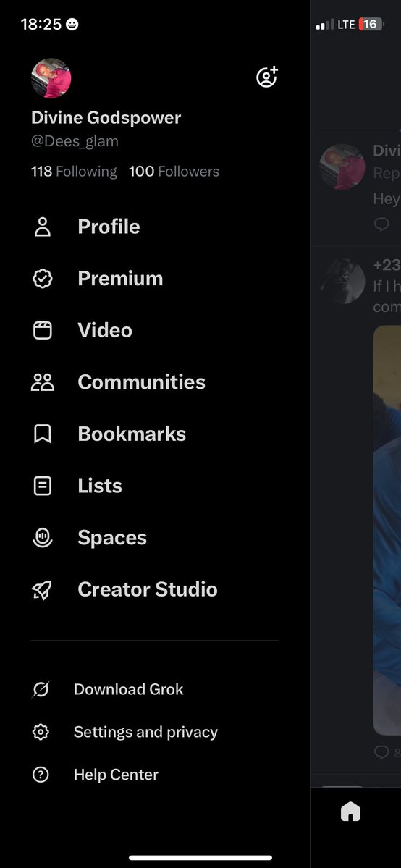Tap the reply bubble under photo tweet
Image resolution: width=401 pixels, height=868 pixels.
point(381,751)
